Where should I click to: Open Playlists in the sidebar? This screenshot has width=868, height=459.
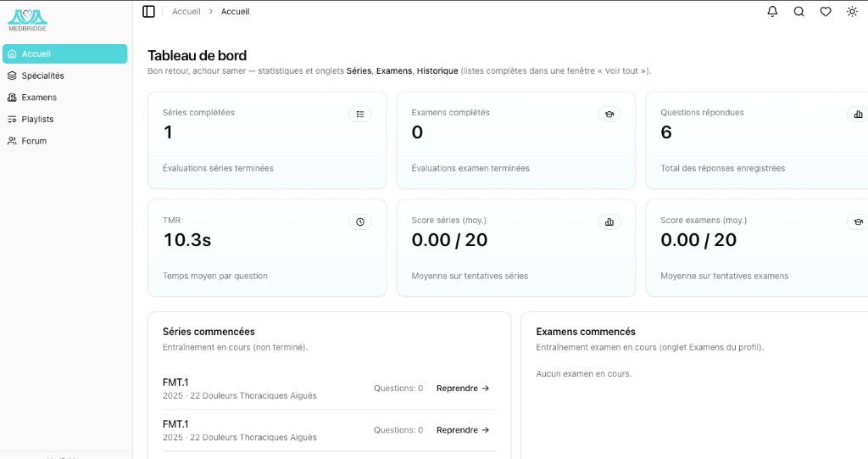pos(64,119)
